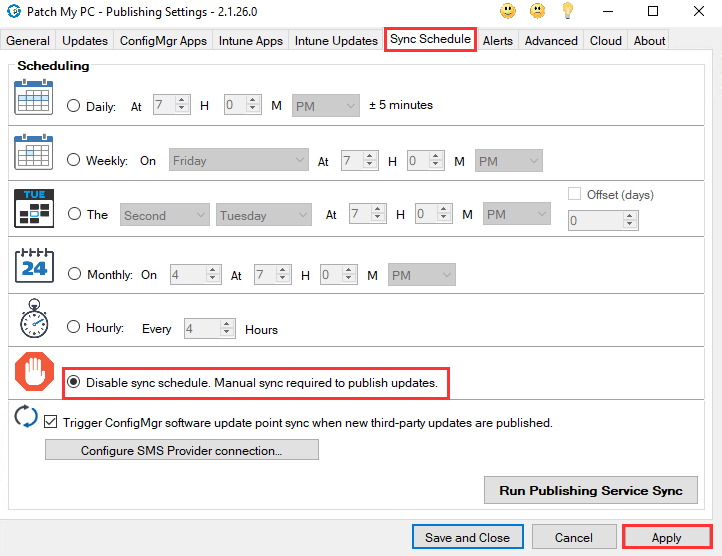
Task: Click the Monthly hour spinner field
Action: pyautogui.click(x=273, y=275)
